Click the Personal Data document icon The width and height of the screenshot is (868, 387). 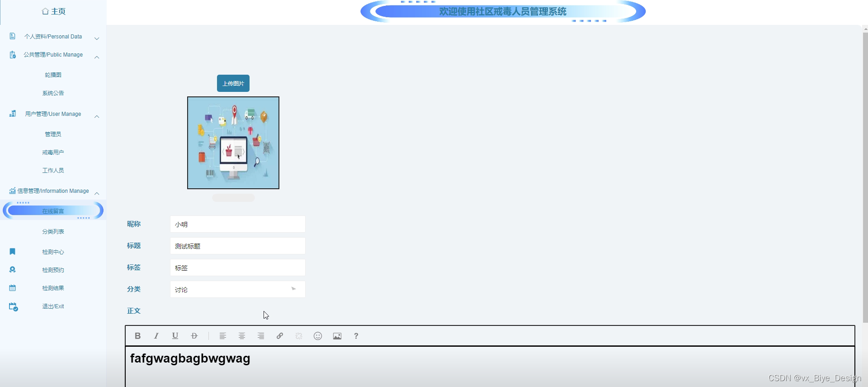tap(13, 36)
